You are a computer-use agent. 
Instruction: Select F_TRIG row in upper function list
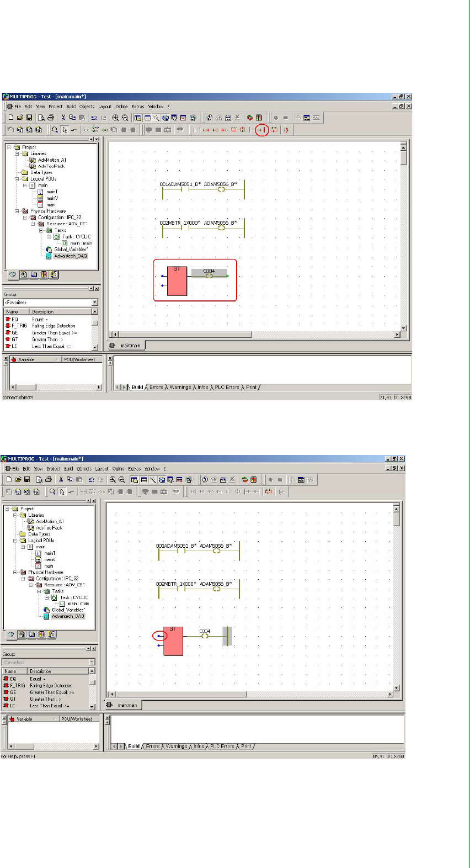point(49,326)
